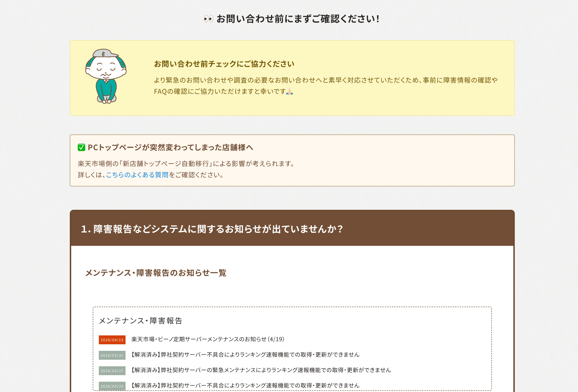The image size is (578, 392).
Task: Click the PCトップページが突然変わってしまった店舗様へ heading
Action: tap(170, 147)
